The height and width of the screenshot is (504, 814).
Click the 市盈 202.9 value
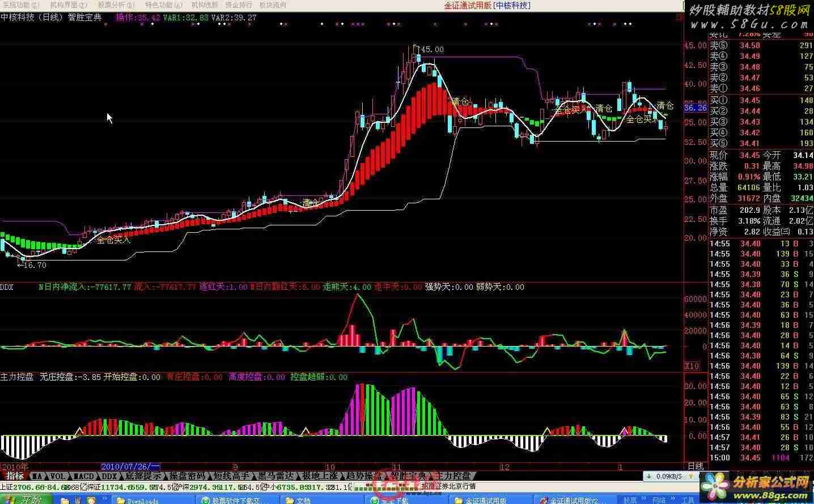[749, 210]
